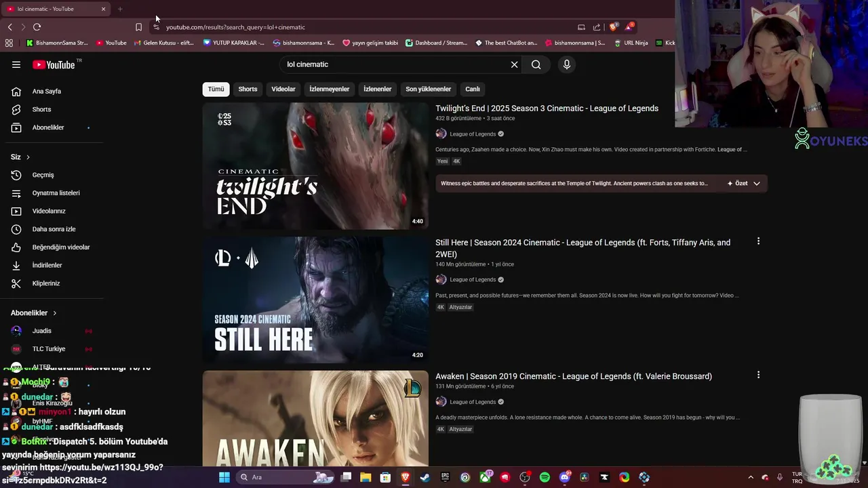Open Spotify from the taskbar
This screenshot has height=488, width=868.
545,477
